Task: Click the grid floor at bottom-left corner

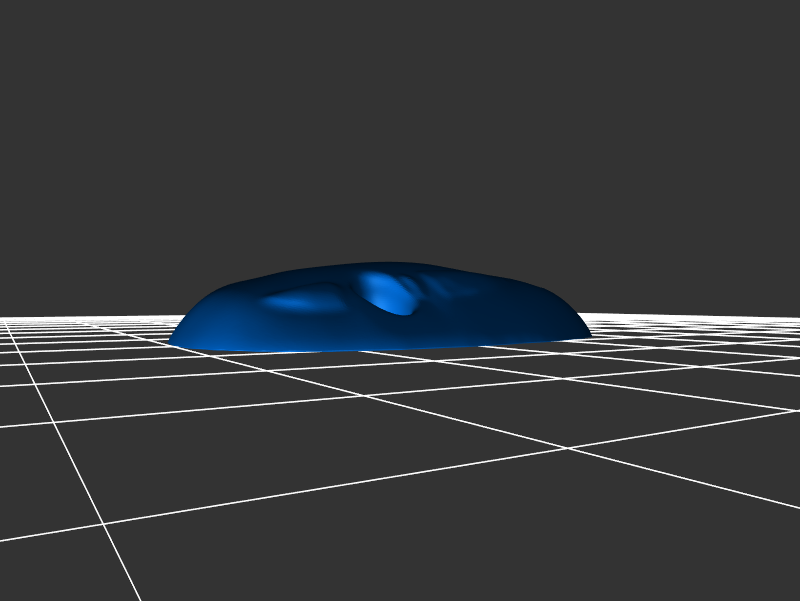Action: (x=40, y=570)
